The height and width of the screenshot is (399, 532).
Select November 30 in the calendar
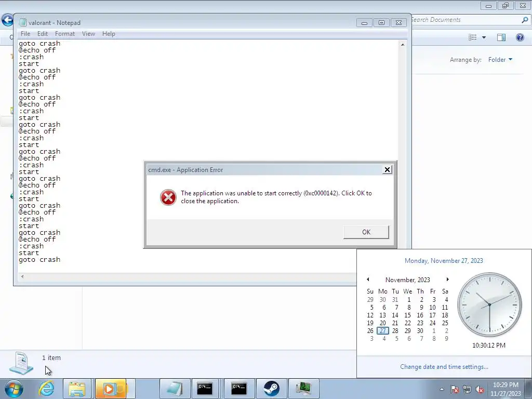[x=420, y=331]
